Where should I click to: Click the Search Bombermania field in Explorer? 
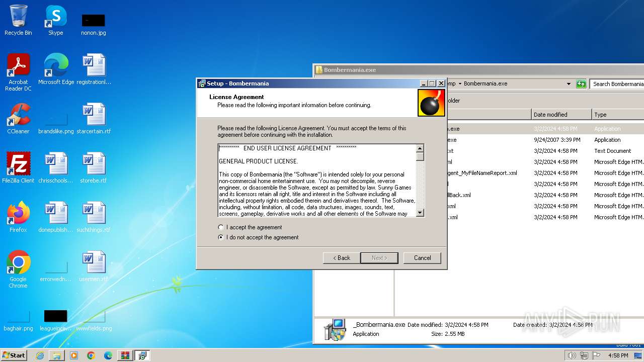(617, 84)
